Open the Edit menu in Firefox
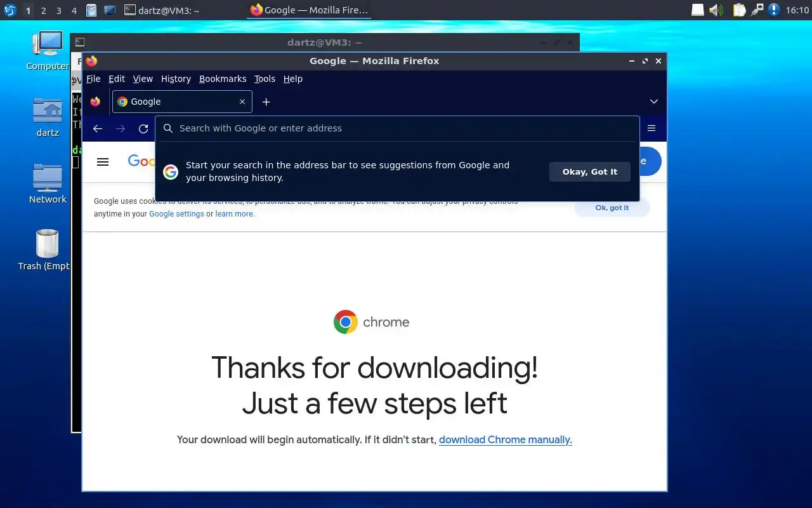Viewport: 812px width, 508px height. pos(117,79)
